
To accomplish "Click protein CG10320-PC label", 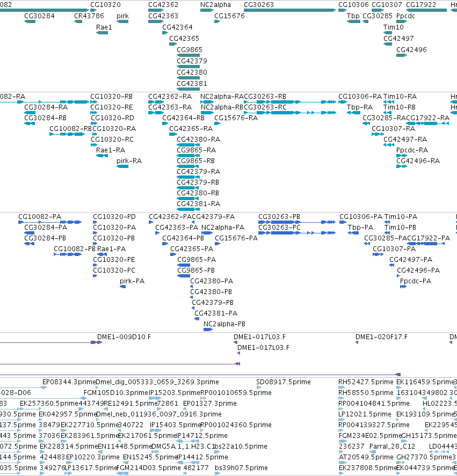I will [114, 270].
